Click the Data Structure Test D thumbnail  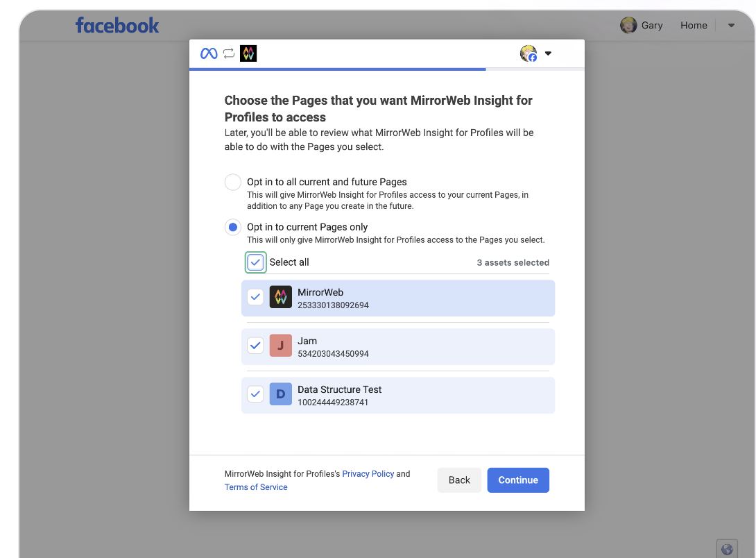[x=281, y=394]
